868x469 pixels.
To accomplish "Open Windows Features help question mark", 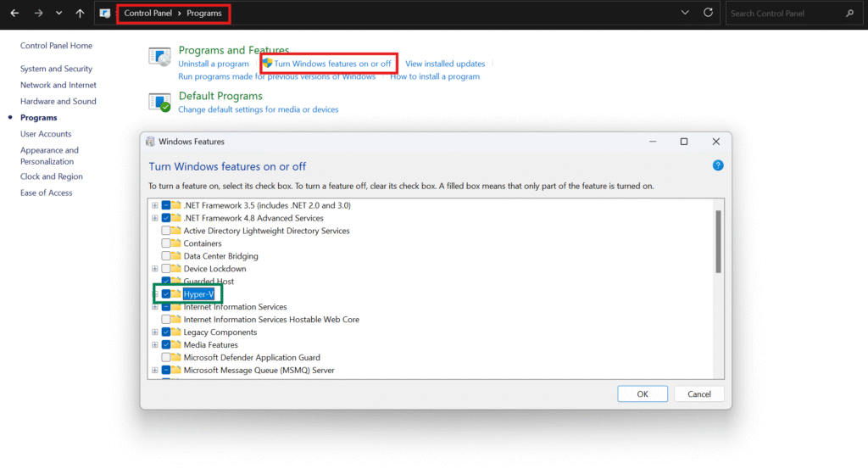I will tap(718, 165).
